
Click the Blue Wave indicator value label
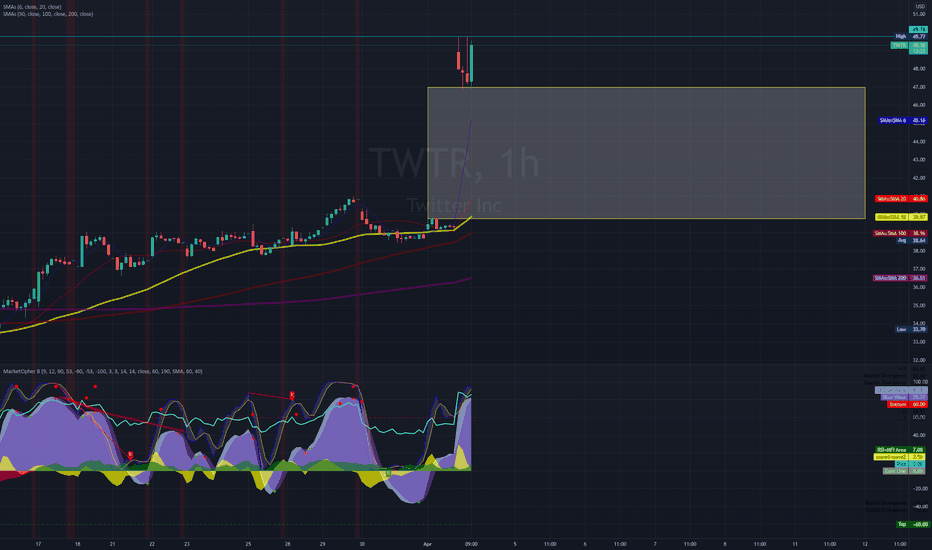pyautogui.click(x=903, y=397)
